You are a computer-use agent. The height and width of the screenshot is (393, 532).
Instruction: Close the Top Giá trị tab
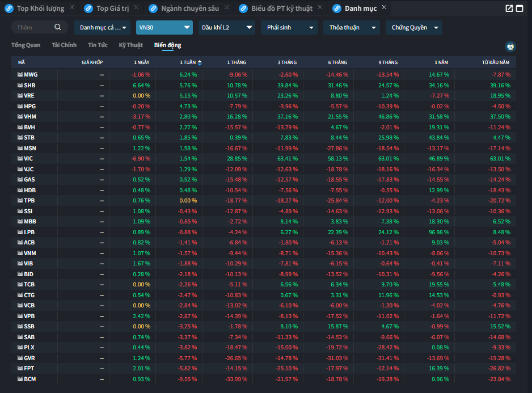pos(136,7)
